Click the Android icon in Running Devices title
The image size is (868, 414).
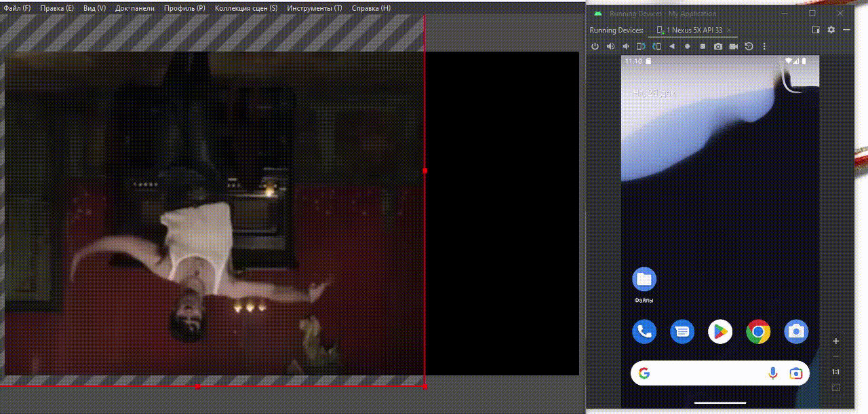coord(597,14)
